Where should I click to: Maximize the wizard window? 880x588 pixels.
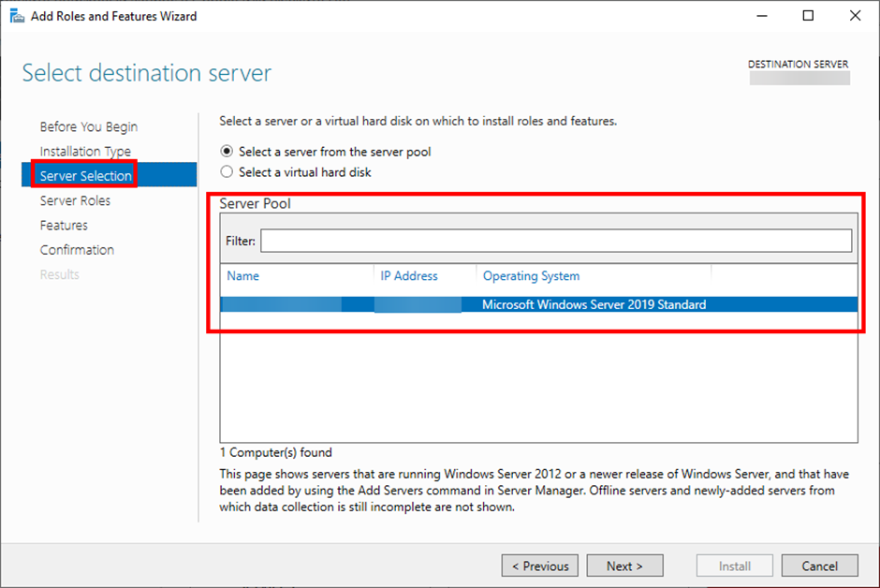tap(808, 16)
